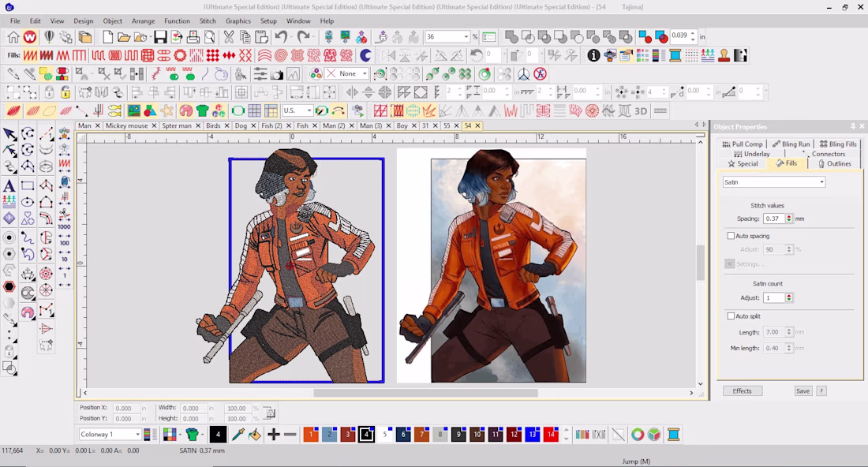Image resolution: width=868 pixels, height=467 pixels.
Task: Click the Spacing value input field
Action: point(774,219)
